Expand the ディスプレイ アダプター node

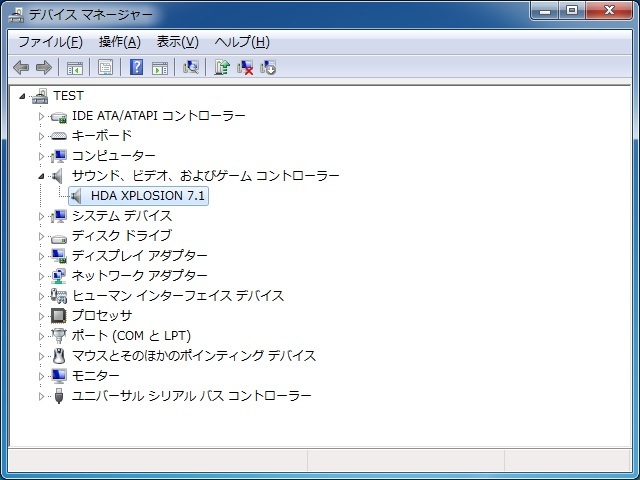click(x=41, y=256)
